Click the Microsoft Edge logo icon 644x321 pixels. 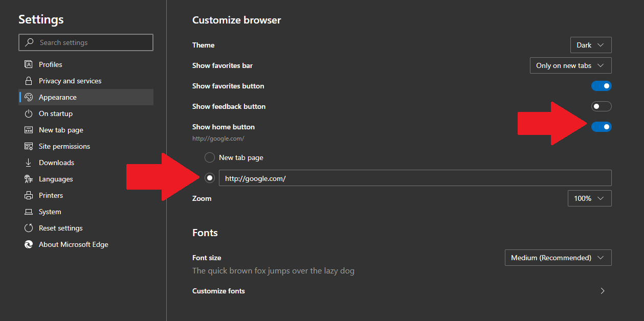[x=29, y=244]
